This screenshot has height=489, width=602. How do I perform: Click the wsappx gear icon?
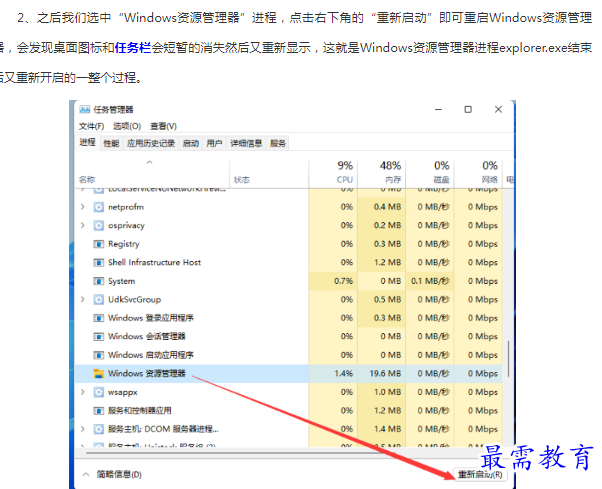point(99,392)
